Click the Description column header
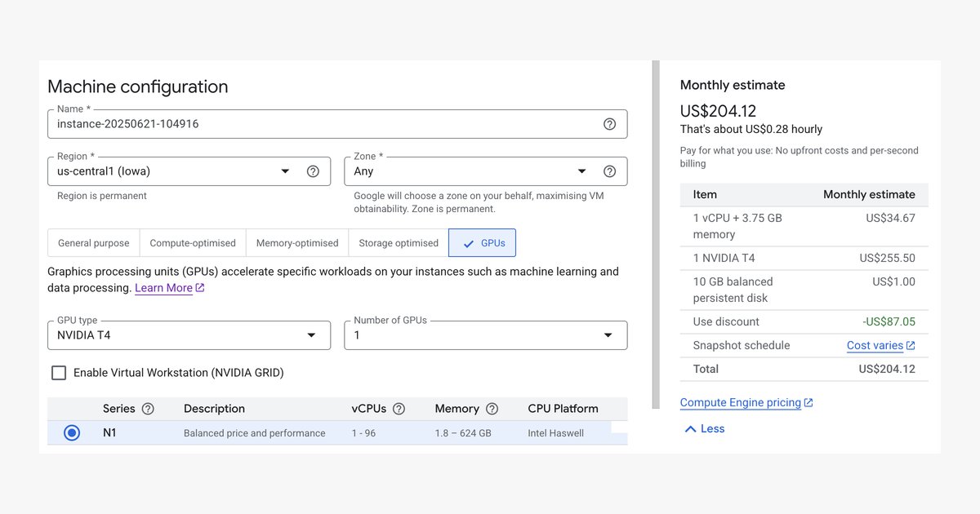 coord(214,409)
